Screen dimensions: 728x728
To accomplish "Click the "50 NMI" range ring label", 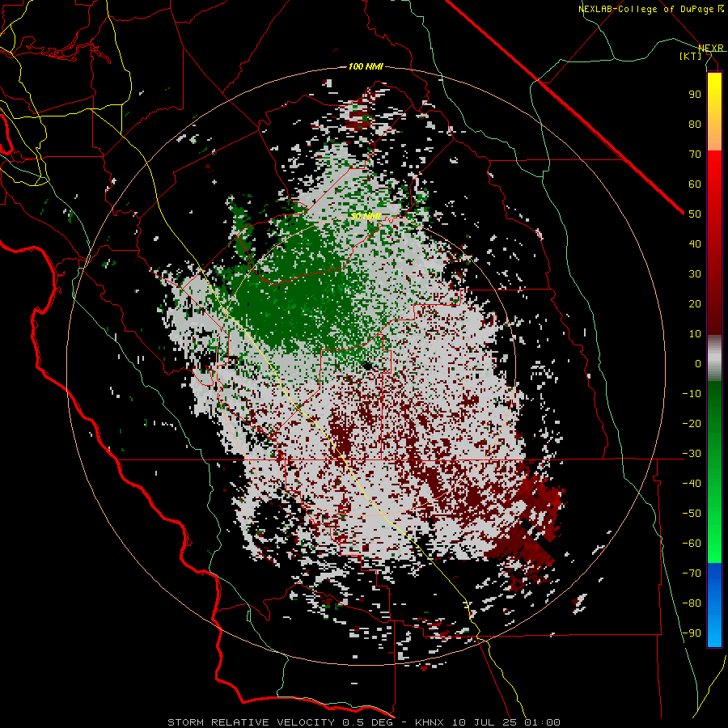I will click(x=366, y=216).
